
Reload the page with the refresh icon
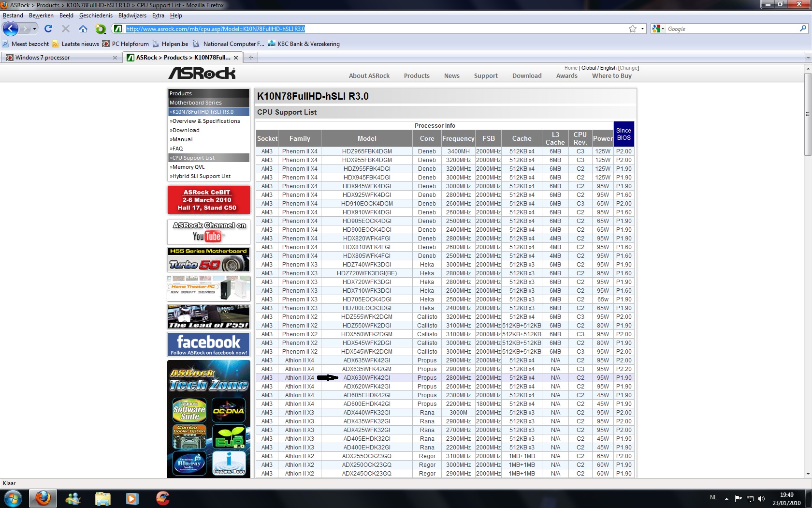(x=48, y=29)
